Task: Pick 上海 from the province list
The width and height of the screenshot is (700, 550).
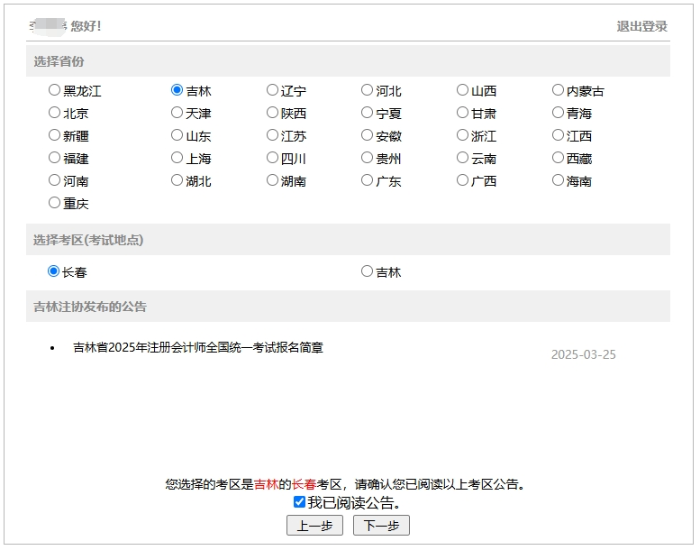Action: pos(177,158)
